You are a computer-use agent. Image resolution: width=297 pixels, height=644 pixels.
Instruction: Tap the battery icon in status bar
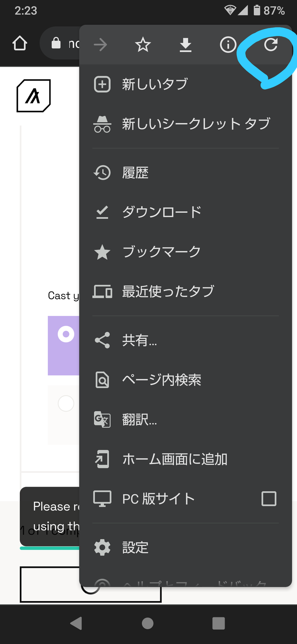click(257, 10)
